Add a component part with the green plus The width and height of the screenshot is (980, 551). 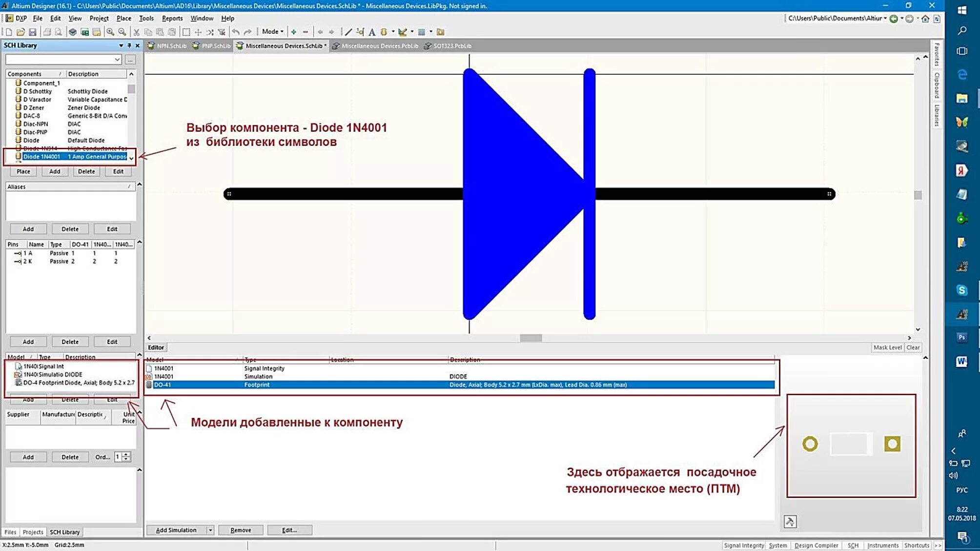pos(294,32)
